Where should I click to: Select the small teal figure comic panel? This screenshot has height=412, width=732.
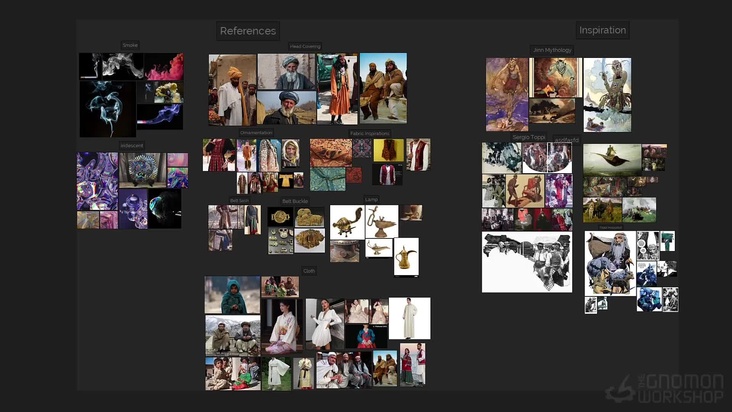(x=668, y=241)
